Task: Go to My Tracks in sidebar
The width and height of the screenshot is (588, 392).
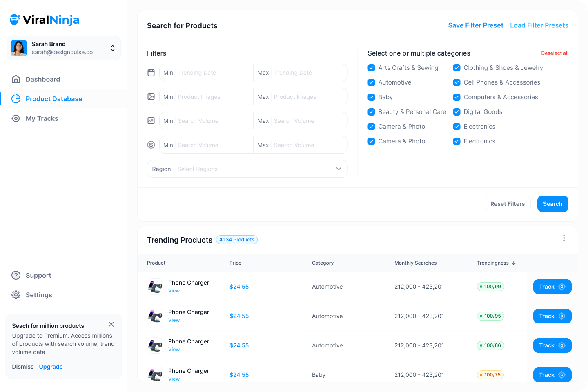Action: pos(42,118)
